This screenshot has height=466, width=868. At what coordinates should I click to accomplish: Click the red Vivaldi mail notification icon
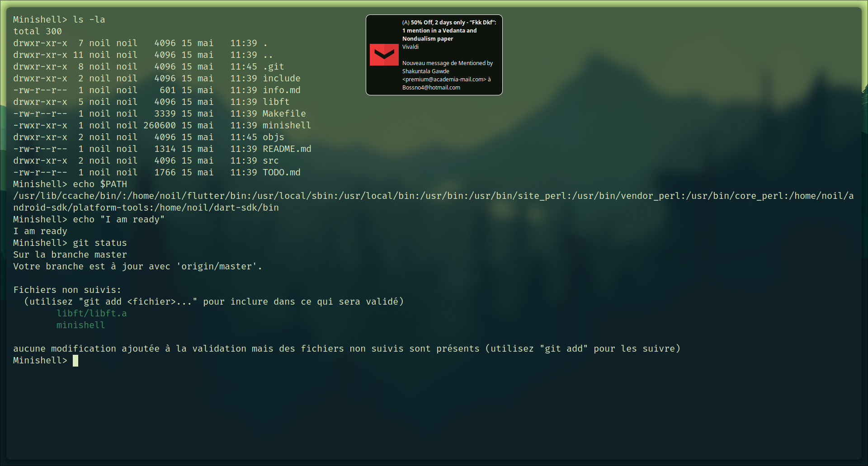(384, 55)
